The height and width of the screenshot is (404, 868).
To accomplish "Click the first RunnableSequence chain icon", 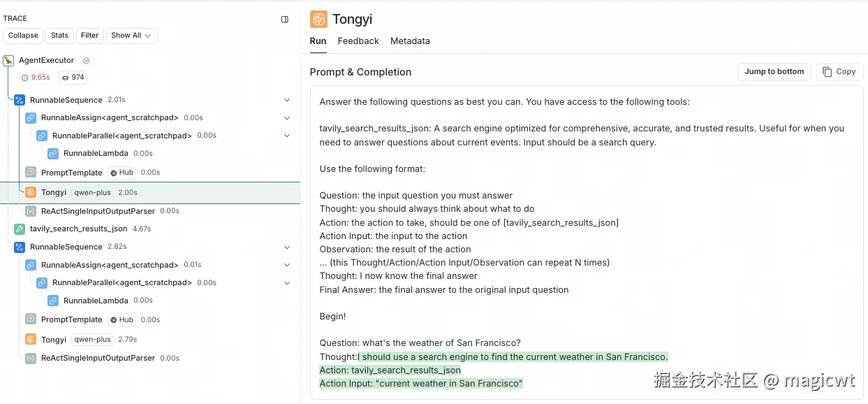I will click(x=20, y=100).
